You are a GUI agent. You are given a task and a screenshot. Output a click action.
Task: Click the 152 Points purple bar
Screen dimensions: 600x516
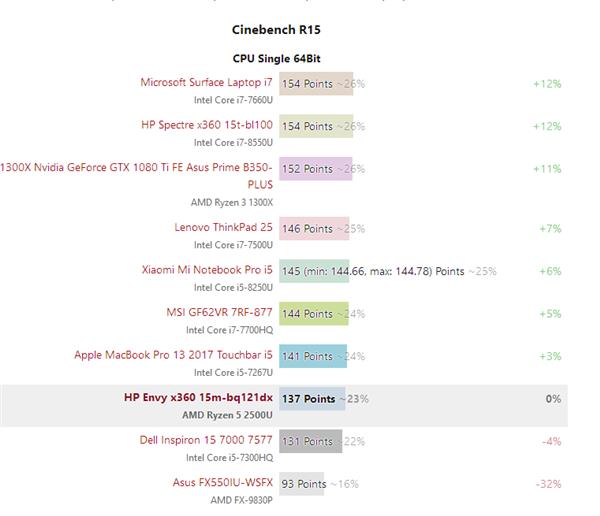coord(316,168)
